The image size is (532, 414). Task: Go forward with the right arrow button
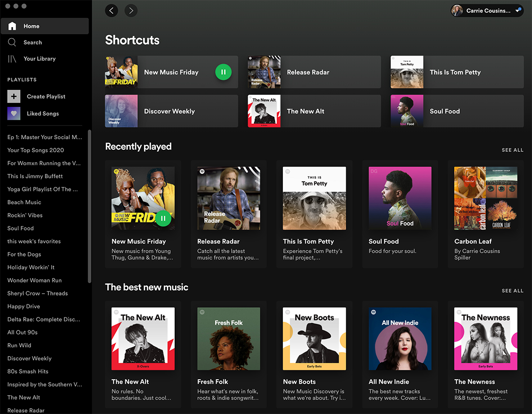[131, 11]
